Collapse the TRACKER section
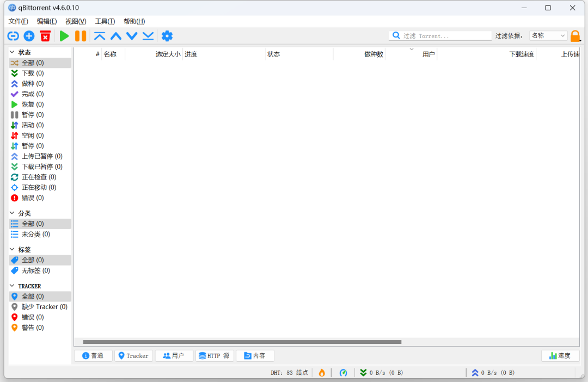 [12, 286]
